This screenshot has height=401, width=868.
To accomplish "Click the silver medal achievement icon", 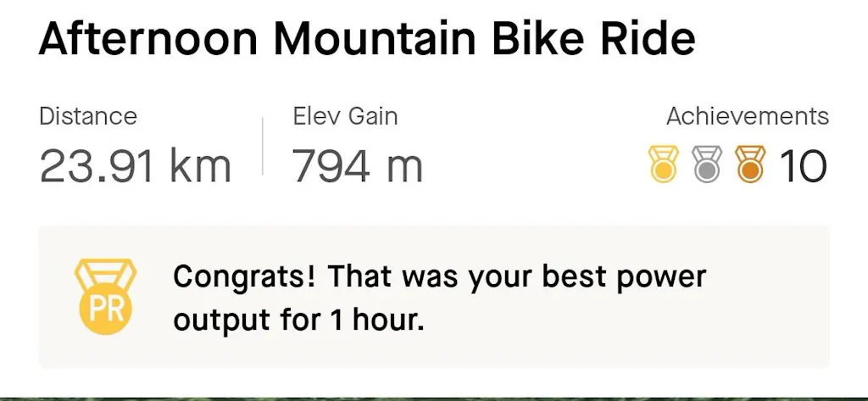I will (706, 164).
